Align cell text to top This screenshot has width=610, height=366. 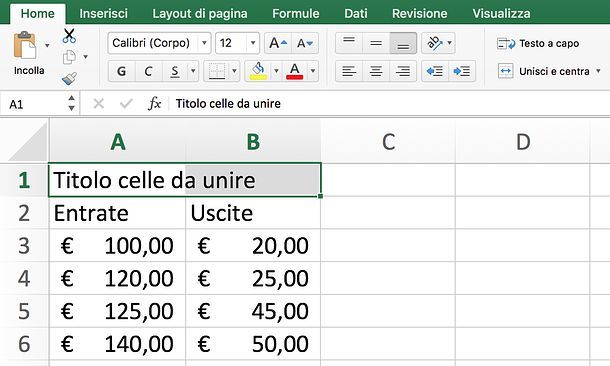(x=349, y=43)
